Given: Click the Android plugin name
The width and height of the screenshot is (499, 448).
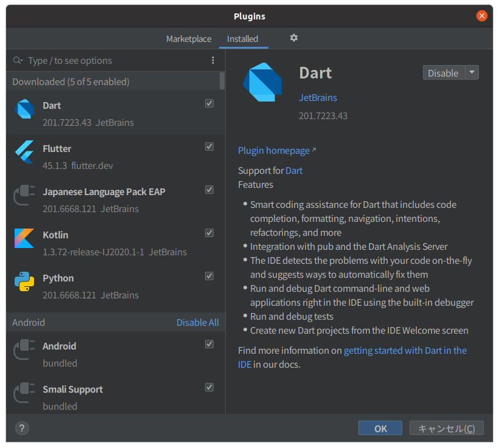Looking at the screenshot, I should pyautogui.click(x=60, y=346).
